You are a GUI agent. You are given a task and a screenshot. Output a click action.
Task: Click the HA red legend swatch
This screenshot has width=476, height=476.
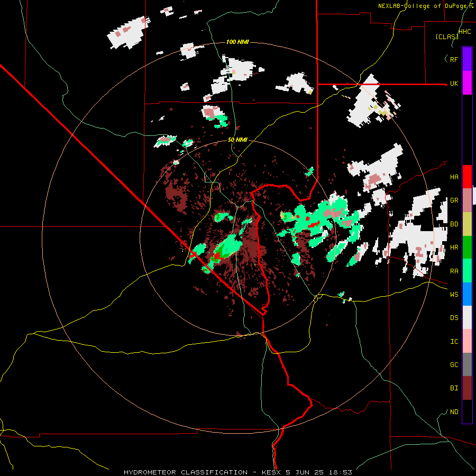pos(467,177)
